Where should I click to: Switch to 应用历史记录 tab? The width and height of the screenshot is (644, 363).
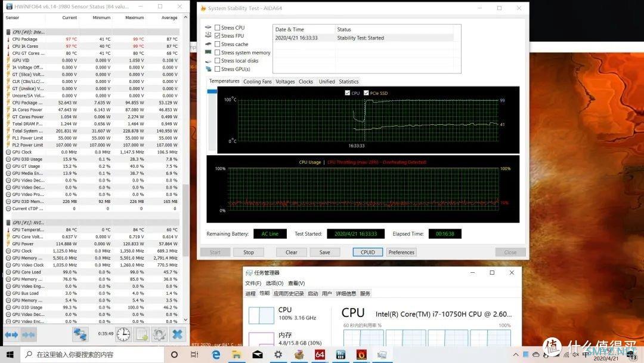[x=289, y=294]
